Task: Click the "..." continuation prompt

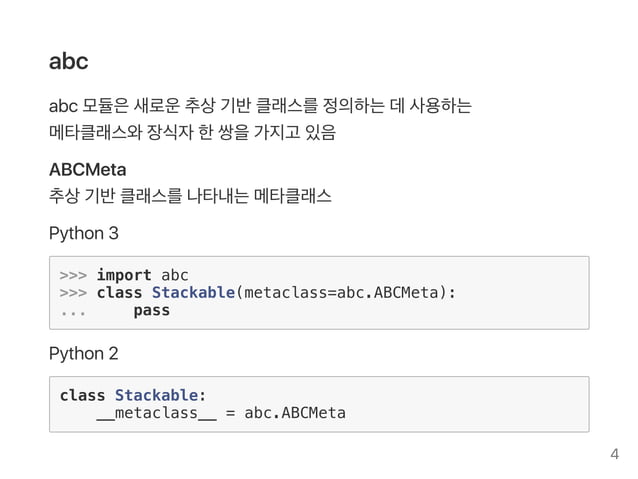Action: 73,313
